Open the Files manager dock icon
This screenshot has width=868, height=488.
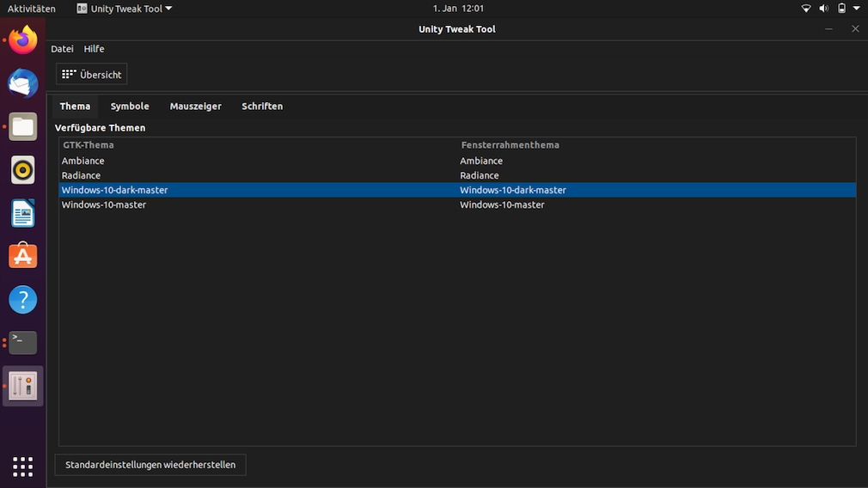click(23, 127)
